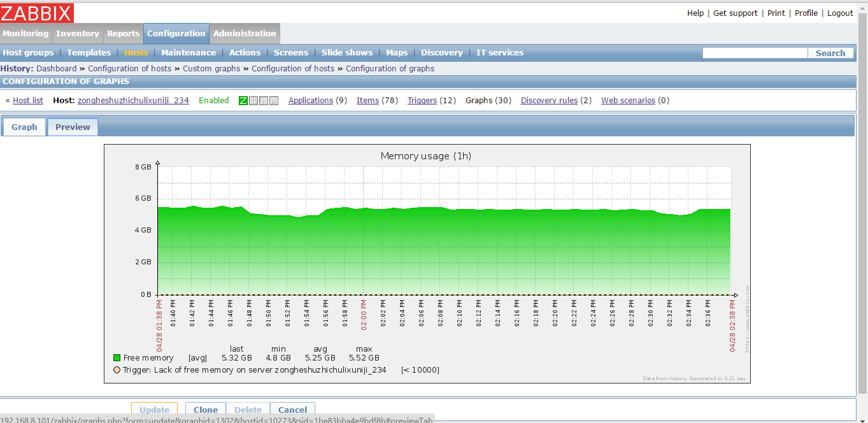Switch to the Graph tab
This screenshot has width=868, height=423.
[24, 127]
